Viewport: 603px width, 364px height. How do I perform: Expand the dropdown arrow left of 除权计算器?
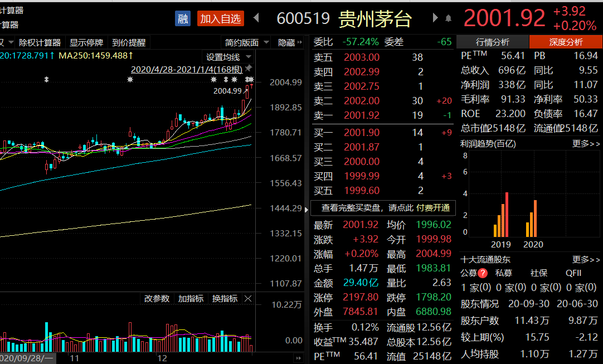11,42
